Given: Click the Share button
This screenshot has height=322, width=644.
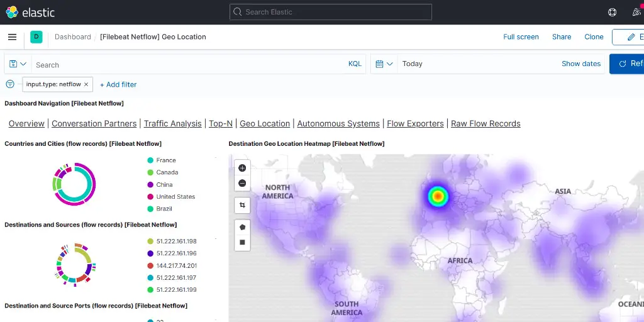Looking at the screenshot, I should [x=562, y=37].
